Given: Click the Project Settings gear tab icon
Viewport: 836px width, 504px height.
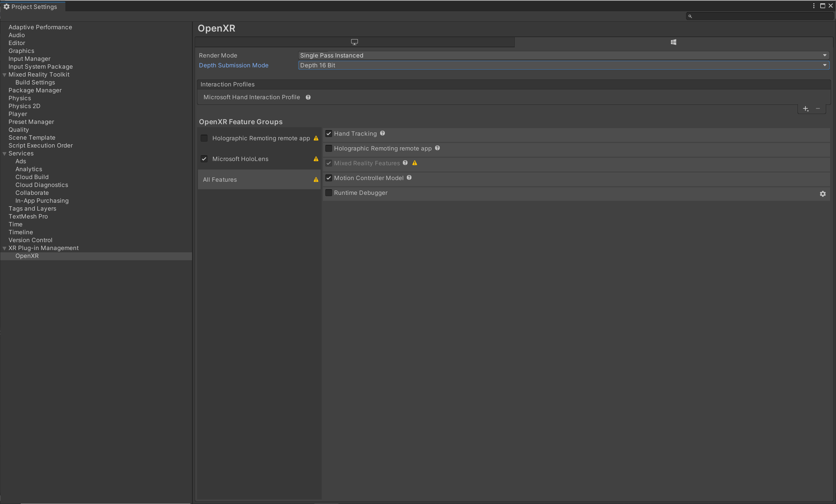Looking at the screenshot, I should [x=7, y=7].
